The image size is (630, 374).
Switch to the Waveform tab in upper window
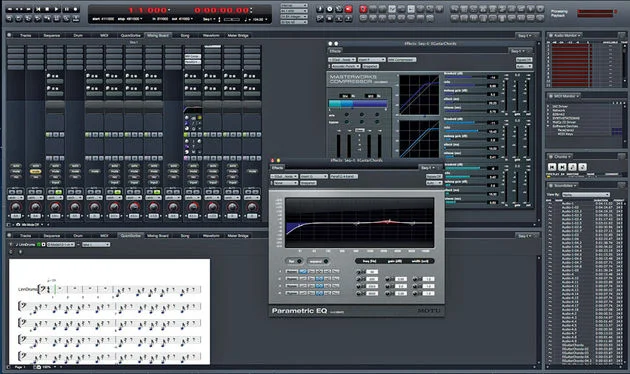click(x=211, y=35)
